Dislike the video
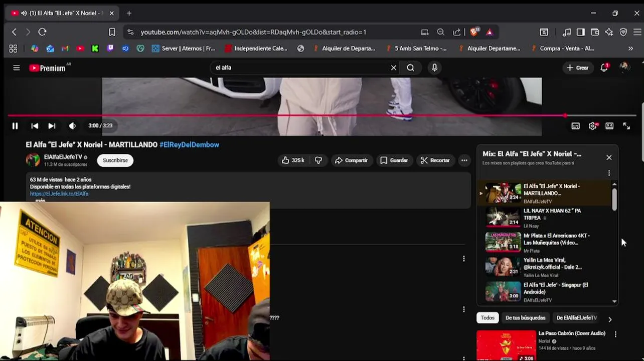 [318, 160]
